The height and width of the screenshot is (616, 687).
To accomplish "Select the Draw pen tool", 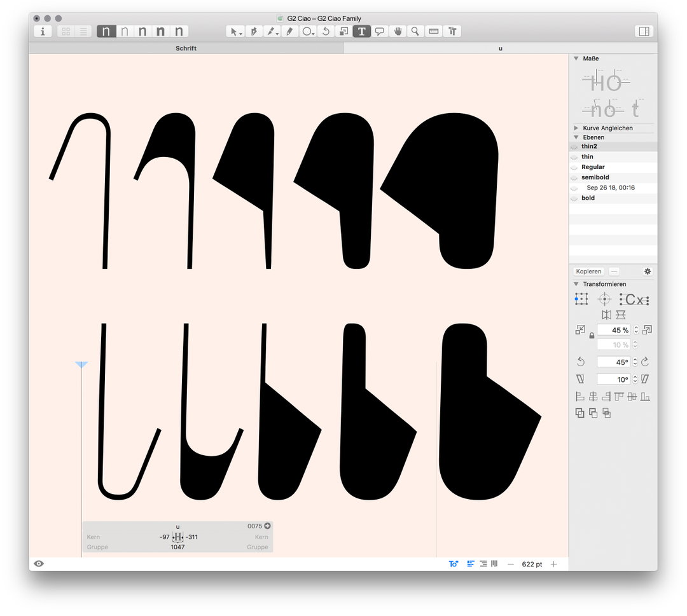I will (x=254, y=31).
